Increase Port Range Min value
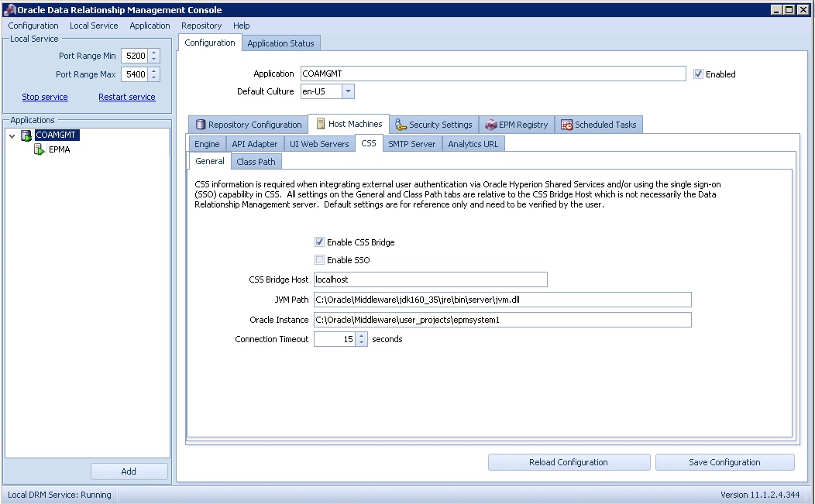This screenshot has width=815, height=504. [154, 53]
